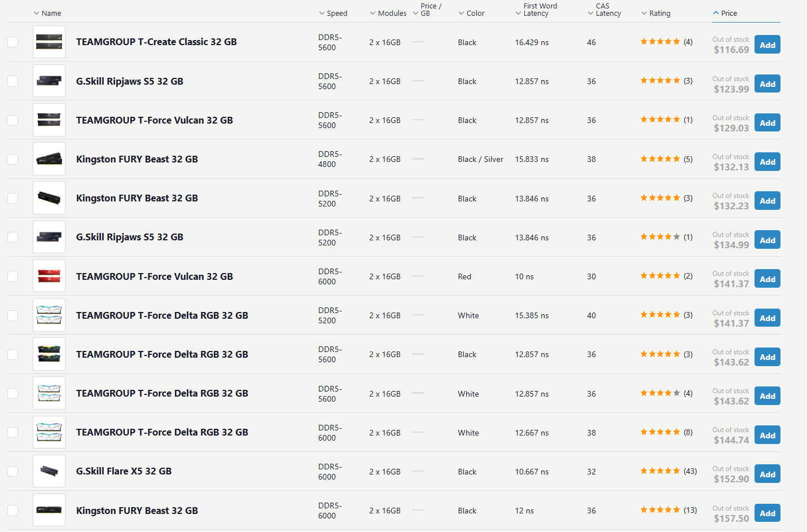807x532 pixels.
Task: Open the TEAMGROUP T-Create Classic 32 GB link
Action: point(156,42)
